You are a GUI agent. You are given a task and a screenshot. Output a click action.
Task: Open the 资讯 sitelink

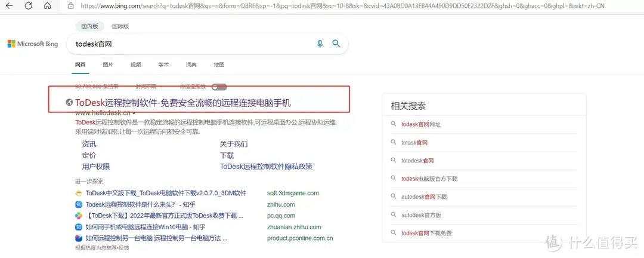point(89,144)
